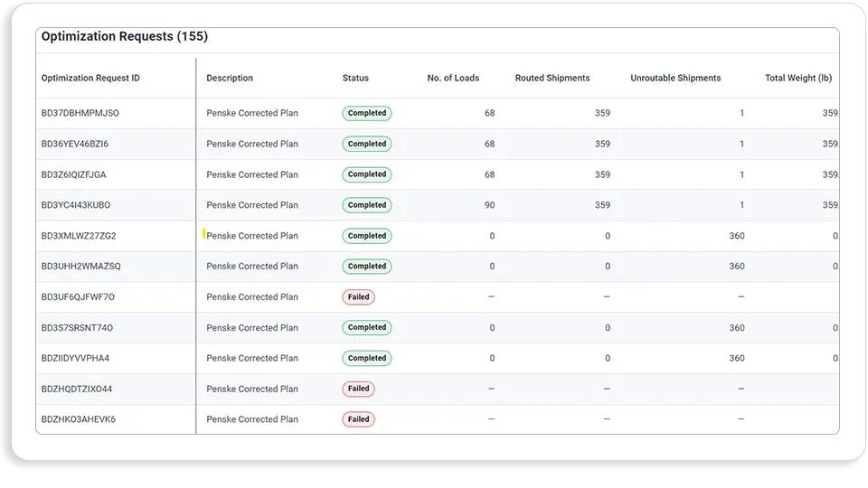Open request BDZHKO3AHEVK6
Screen dimensions: 868x488
[79, 420]
